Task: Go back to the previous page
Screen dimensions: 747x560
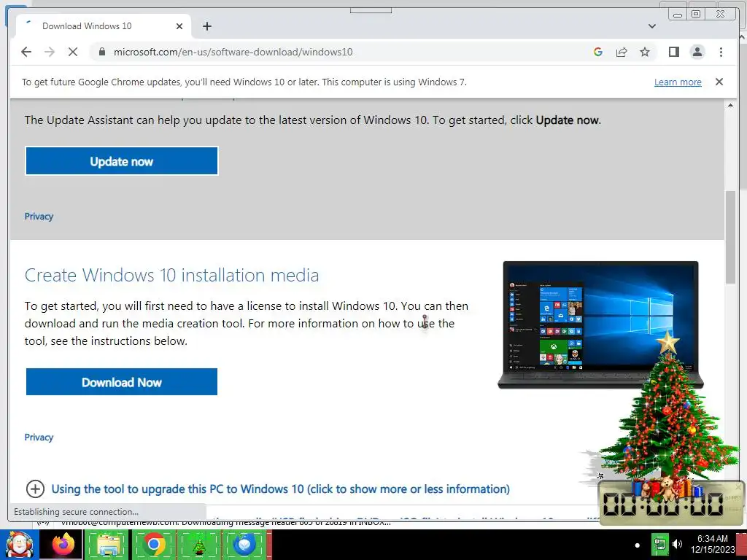Action: tap(26, 52)
